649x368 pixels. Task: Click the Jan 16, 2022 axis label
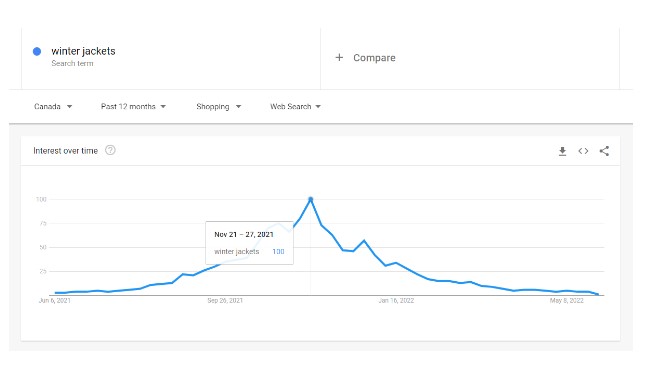point(396,301)
